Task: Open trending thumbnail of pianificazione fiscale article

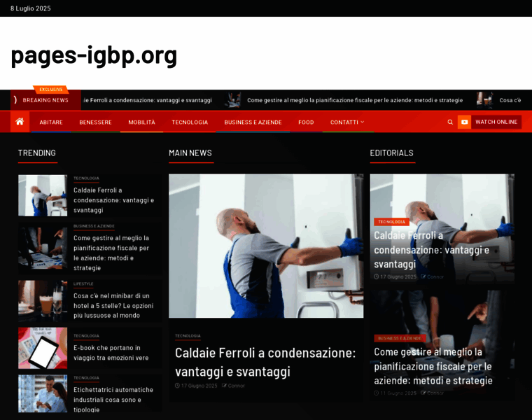Action: coord(43,248)
